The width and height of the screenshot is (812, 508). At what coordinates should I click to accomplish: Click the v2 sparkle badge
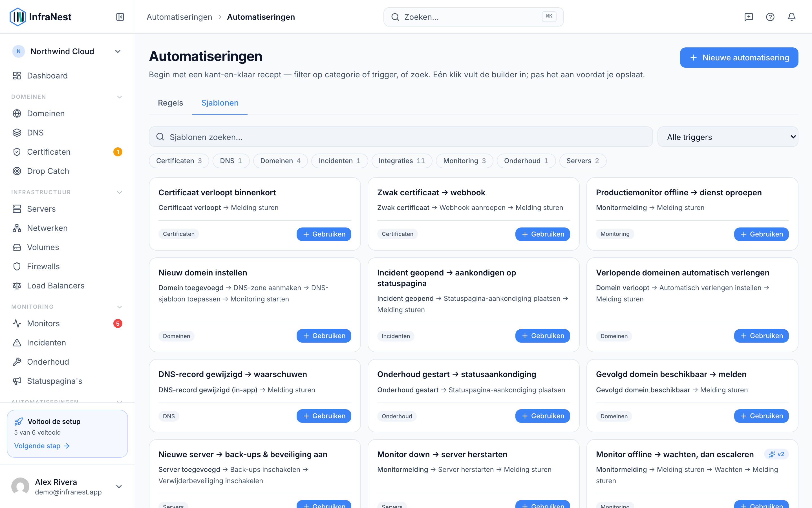[776, 454]
